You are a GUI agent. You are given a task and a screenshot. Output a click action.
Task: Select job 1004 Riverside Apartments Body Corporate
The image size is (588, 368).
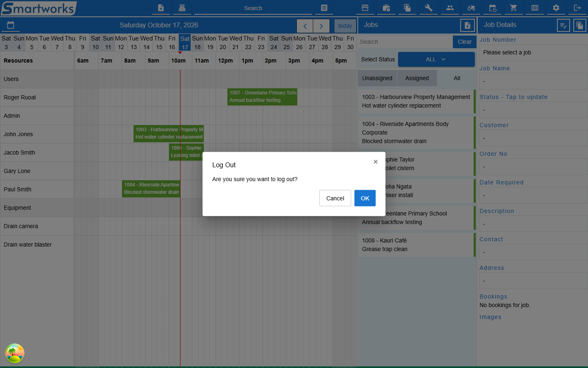(x=417, y=132)
